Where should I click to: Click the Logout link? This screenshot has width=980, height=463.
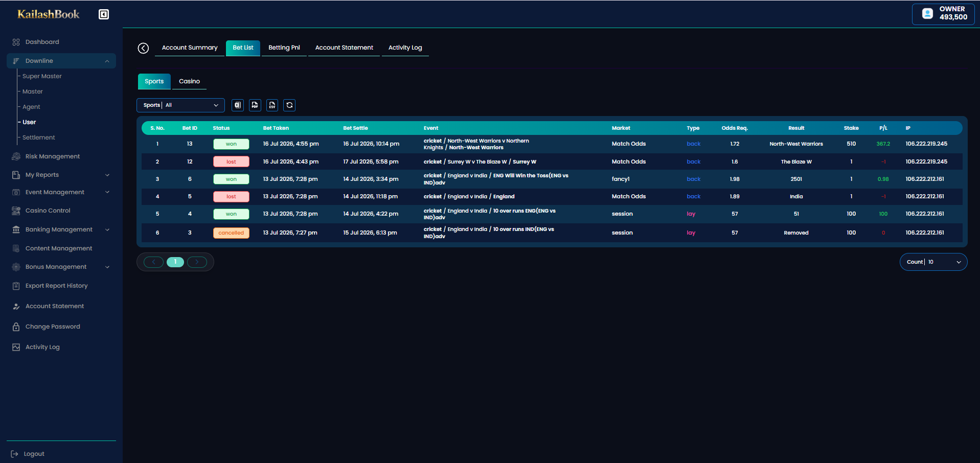(34, 454)
